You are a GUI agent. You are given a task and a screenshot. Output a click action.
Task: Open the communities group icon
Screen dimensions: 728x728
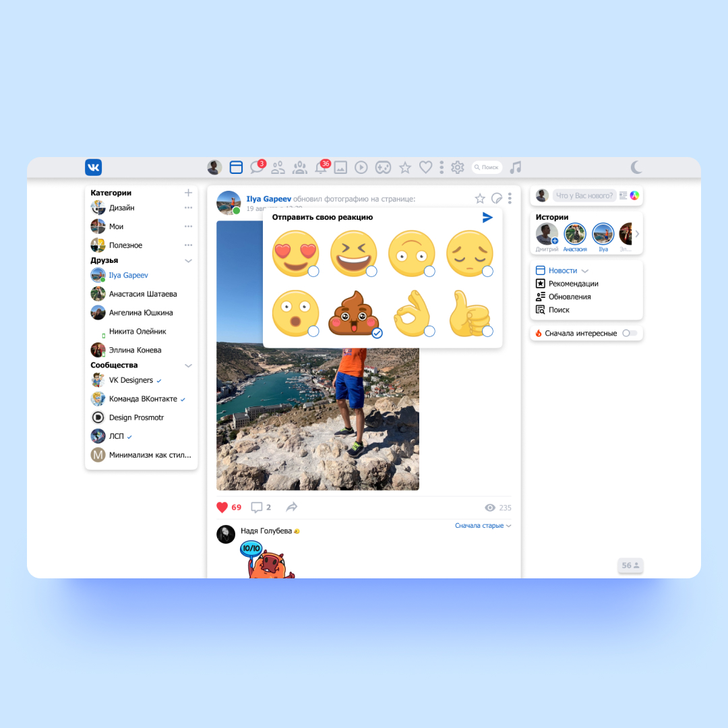click(x=299, y=168)
